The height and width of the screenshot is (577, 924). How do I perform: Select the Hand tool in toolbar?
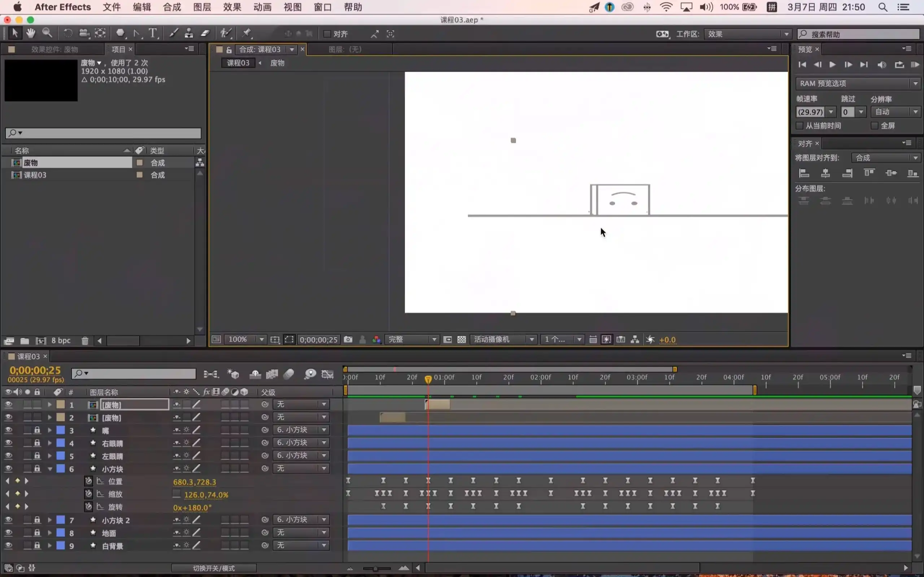point(31,33)
